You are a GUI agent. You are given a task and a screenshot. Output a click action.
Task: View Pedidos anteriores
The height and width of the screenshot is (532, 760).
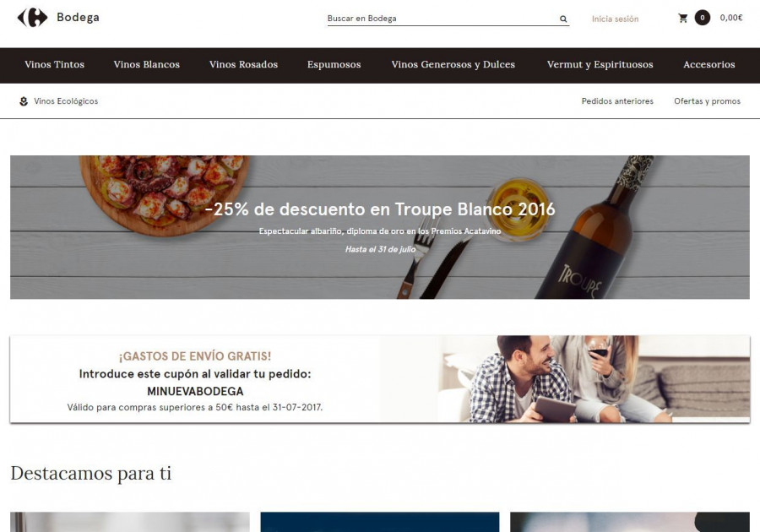617,101
